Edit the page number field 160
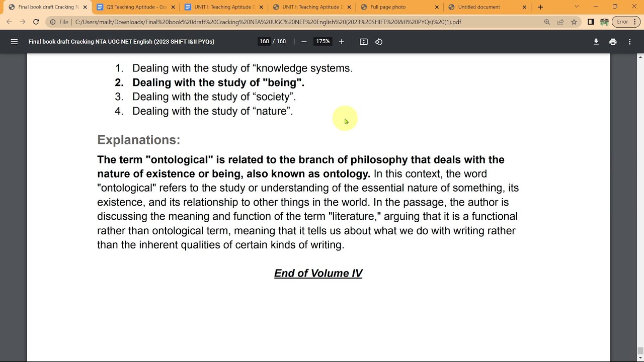The height and width of the screenshot is (362, 644). [264, 42]
